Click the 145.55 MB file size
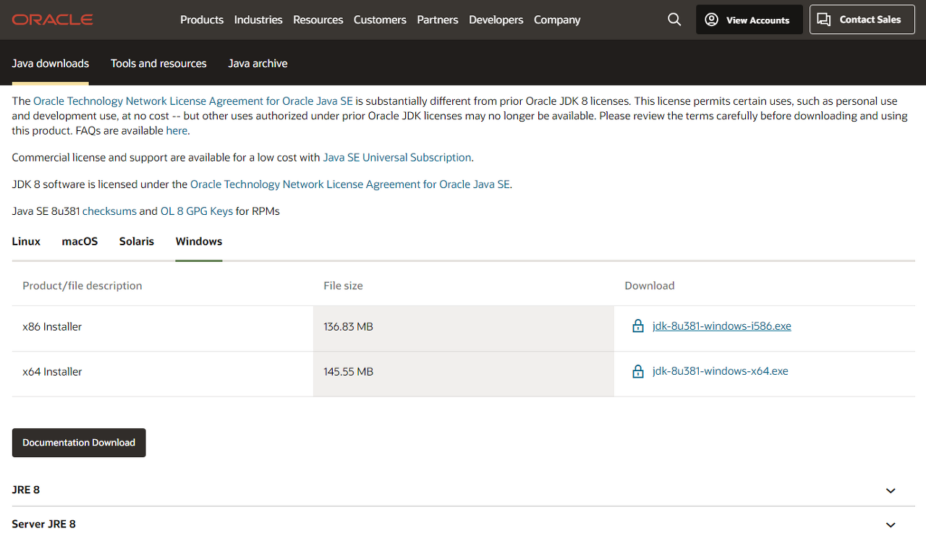This screenshot has height=560, width=926. 349,372
